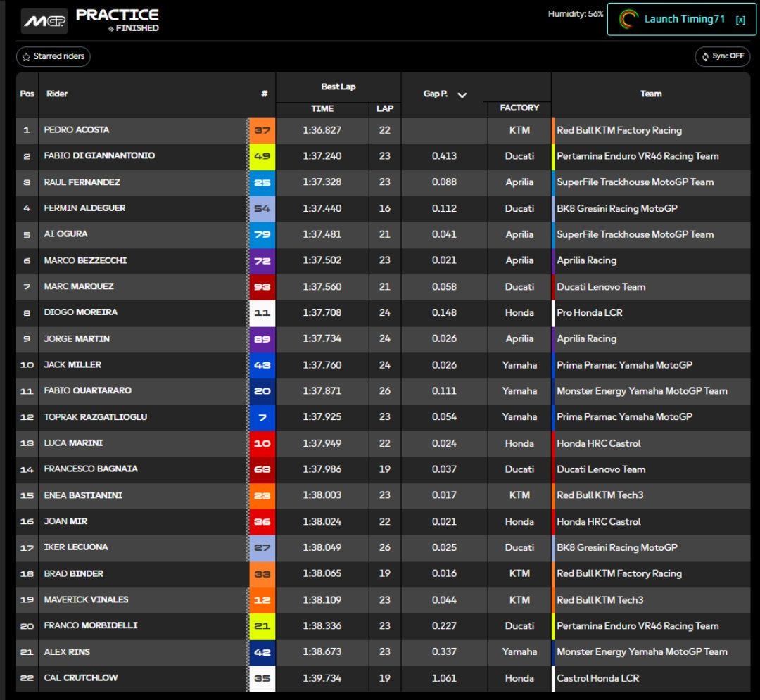Click the FINISHED session status
The width and height of the screenshot is (760, 700).
(x=137, y=28)
